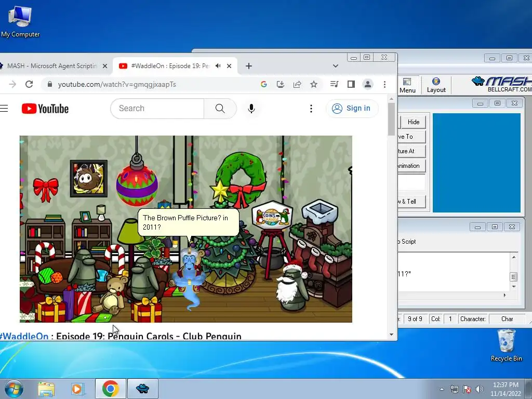
Task: Click the install app icon in address bar
Action: 280,84
